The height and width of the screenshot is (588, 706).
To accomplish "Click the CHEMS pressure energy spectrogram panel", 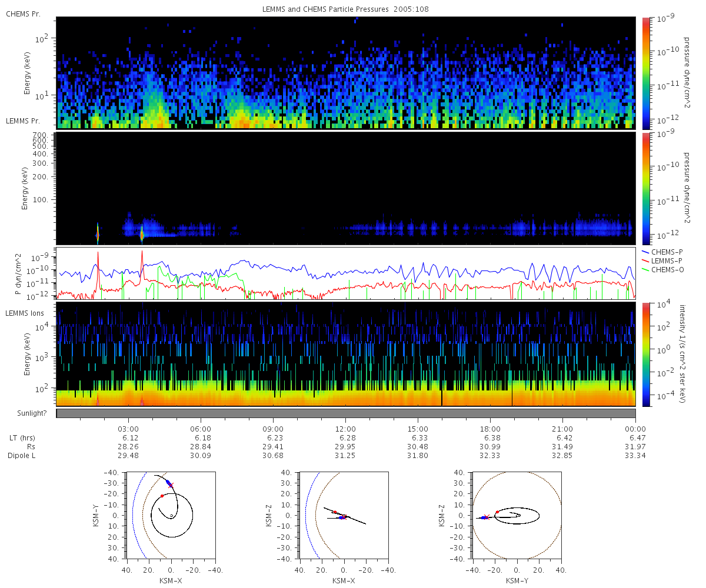I will point(346,73).
